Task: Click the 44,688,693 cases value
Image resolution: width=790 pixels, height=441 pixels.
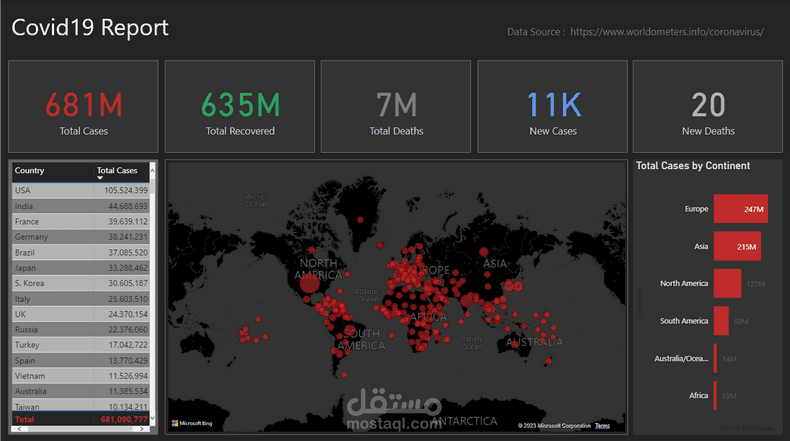Action: 128,206
